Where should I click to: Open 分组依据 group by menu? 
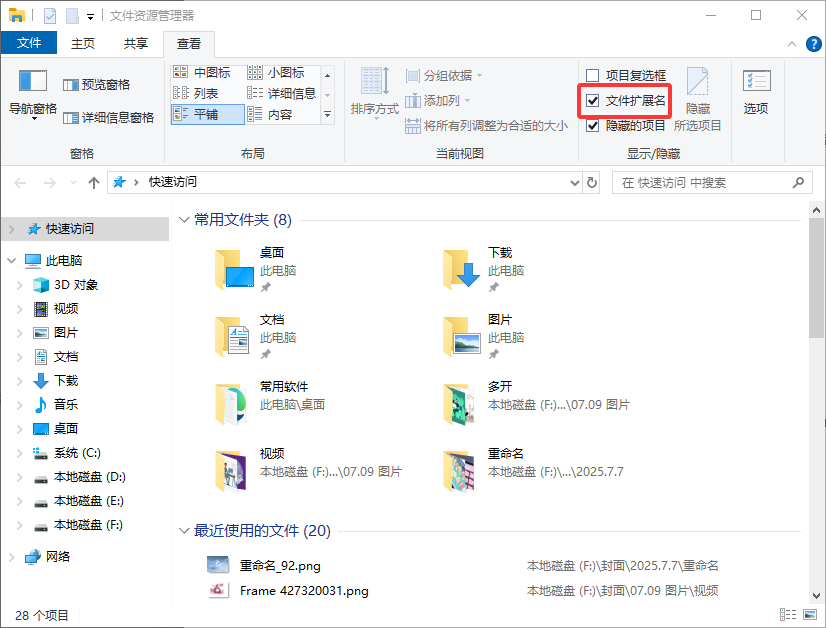pos(445,75)
